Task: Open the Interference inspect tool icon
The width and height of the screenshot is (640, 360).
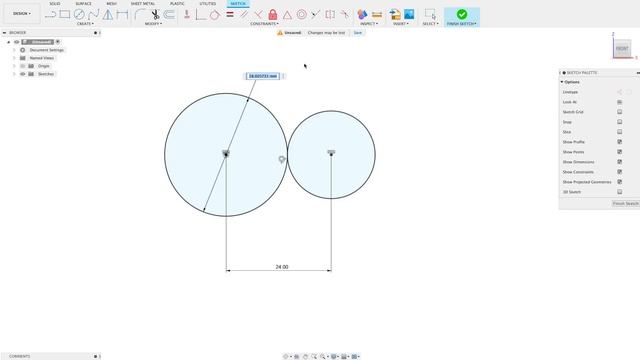Action: point(362,15)
